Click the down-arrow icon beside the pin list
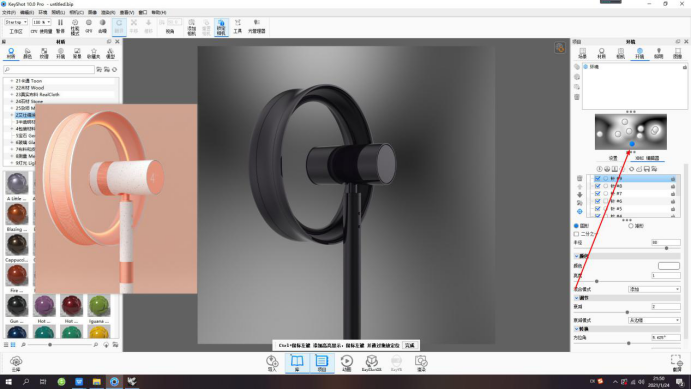The height and width of the screenshot is (389, 692). [579, 195]
